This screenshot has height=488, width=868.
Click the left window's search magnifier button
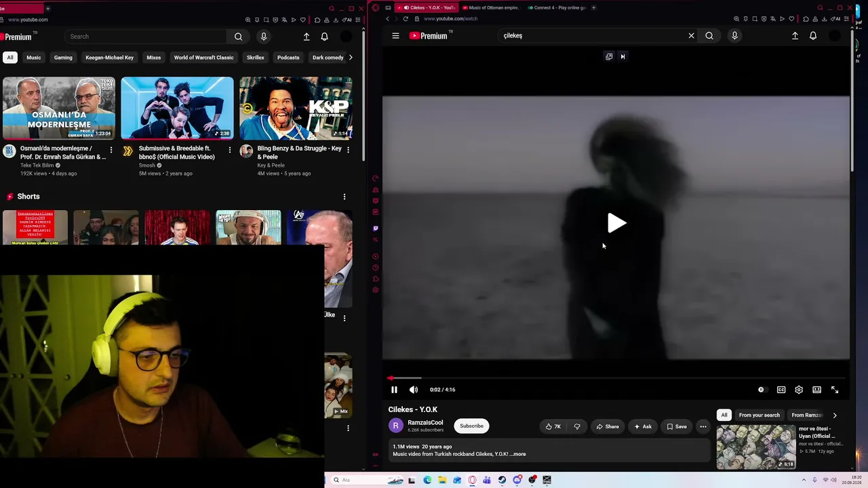[x=238, y=37]
